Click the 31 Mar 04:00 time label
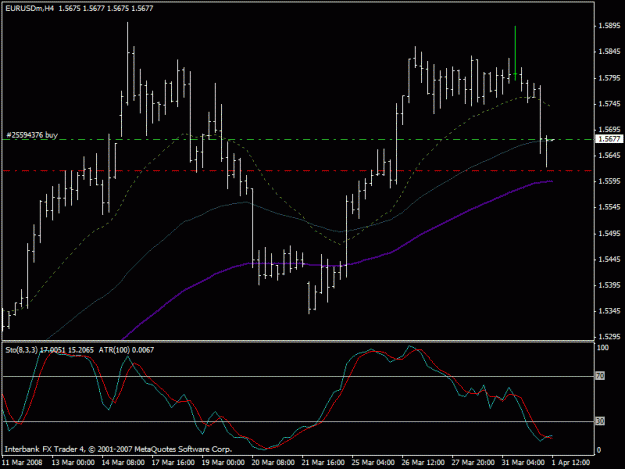The height and width of the screenshot is (469, 625). pyautogui.click(x=523, y=462)
